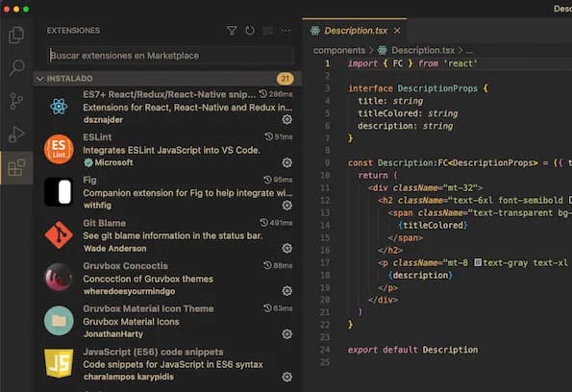Image resolution: width=572 pixels, height=392 pixels.
Task: Click the yellow JS snippets logo
Action: point(59,363)
